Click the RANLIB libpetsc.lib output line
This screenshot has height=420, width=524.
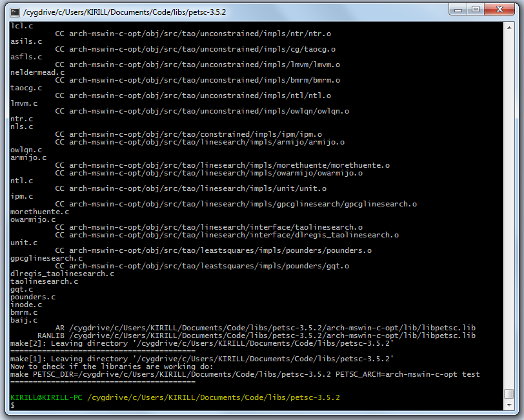pyautogui.click(x=257, y=335)
